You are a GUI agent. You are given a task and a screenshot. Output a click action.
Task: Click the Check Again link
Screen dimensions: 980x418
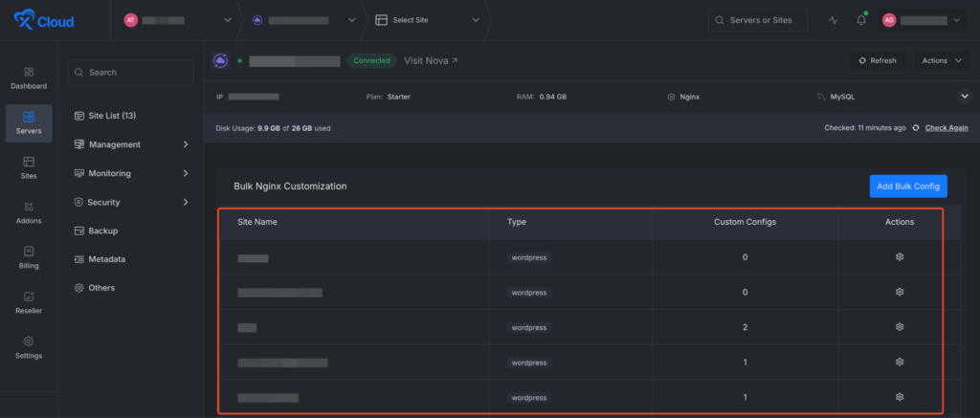(x=946, y=128)
